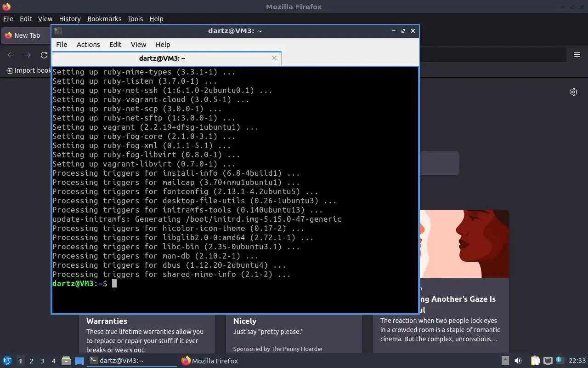Open the terminal Edit menu
This screenshot has width=588, height=368.
point(115,45)
